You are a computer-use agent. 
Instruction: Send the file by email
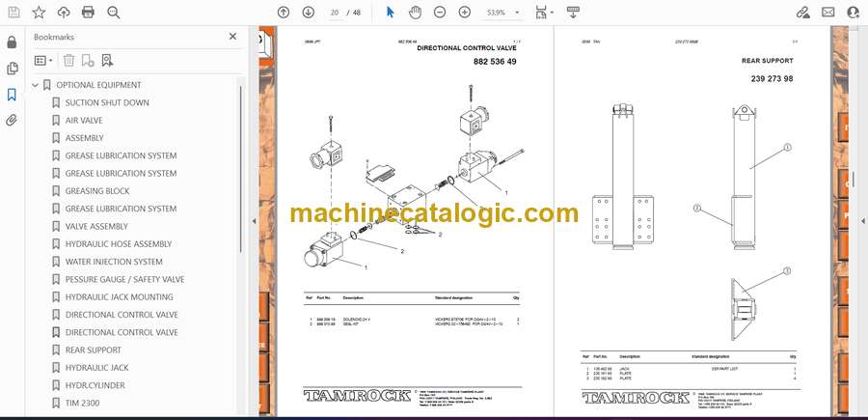[828, 13]
